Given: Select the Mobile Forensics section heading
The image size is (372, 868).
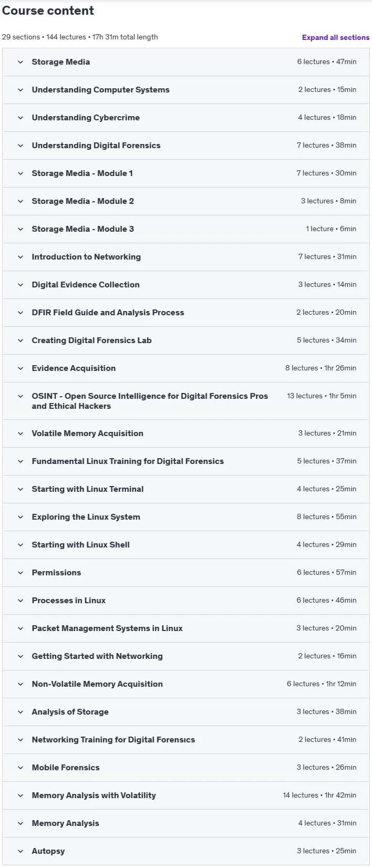Looking at the screenshot, I should pyautogui.click(x=65, y=768).
